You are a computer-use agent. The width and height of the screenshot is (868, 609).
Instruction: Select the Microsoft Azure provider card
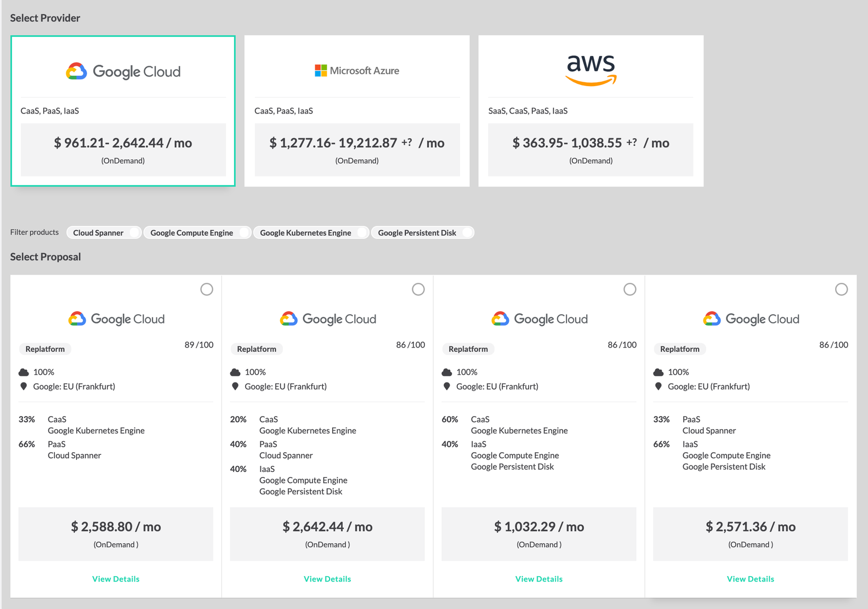coord(357,111)
